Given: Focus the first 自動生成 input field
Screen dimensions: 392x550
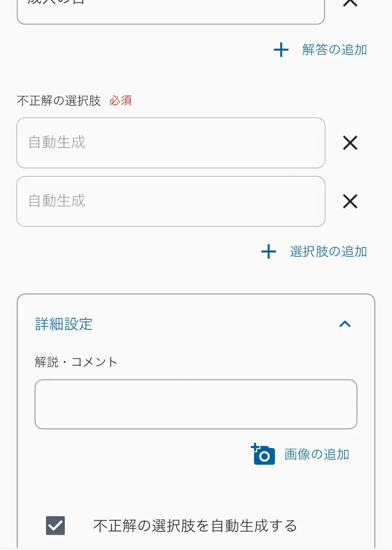Looking at the screenshot, I should (x=171, y=143).
